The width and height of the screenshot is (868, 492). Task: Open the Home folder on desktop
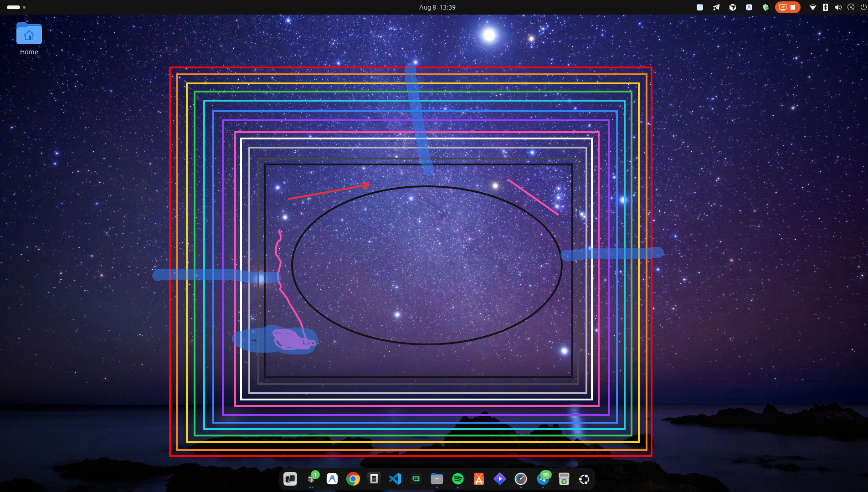point(29,39)
